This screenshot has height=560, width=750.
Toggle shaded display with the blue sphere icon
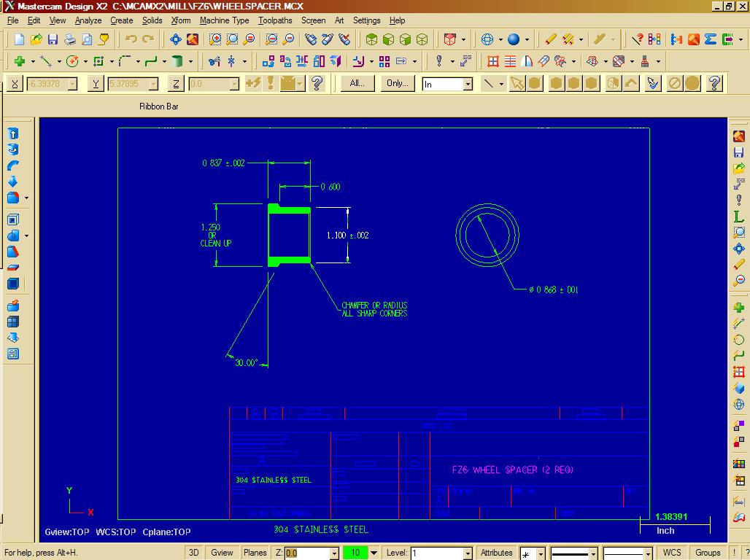(514, 39)
